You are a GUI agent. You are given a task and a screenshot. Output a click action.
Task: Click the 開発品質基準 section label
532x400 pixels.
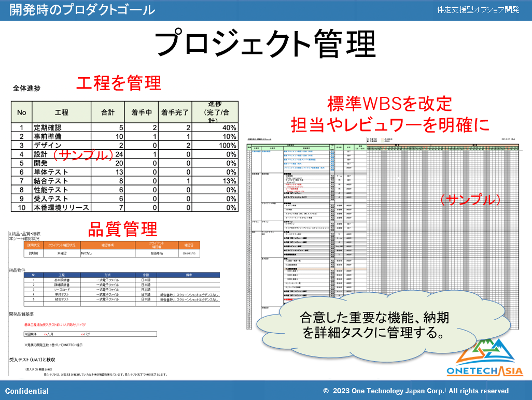21,314
